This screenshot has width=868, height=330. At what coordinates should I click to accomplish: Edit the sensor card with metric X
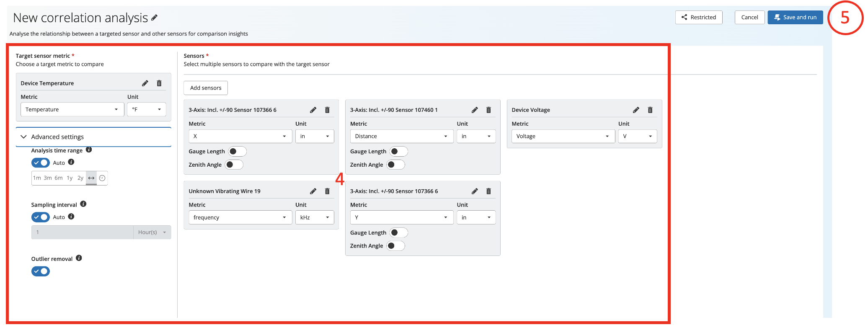pos(313,110)
